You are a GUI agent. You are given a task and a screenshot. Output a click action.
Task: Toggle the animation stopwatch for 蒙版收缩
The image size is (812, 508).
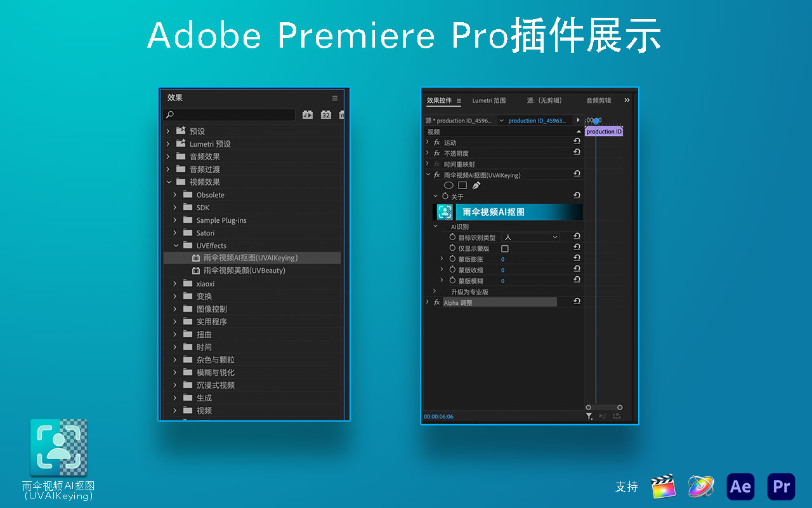[x=452, y=269]
